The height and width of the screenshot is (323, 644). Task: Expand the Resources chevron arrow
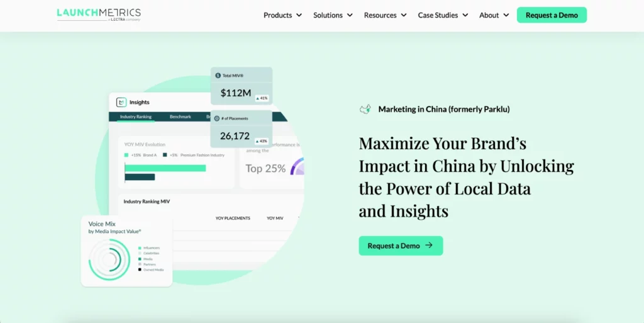coord(404,15)
